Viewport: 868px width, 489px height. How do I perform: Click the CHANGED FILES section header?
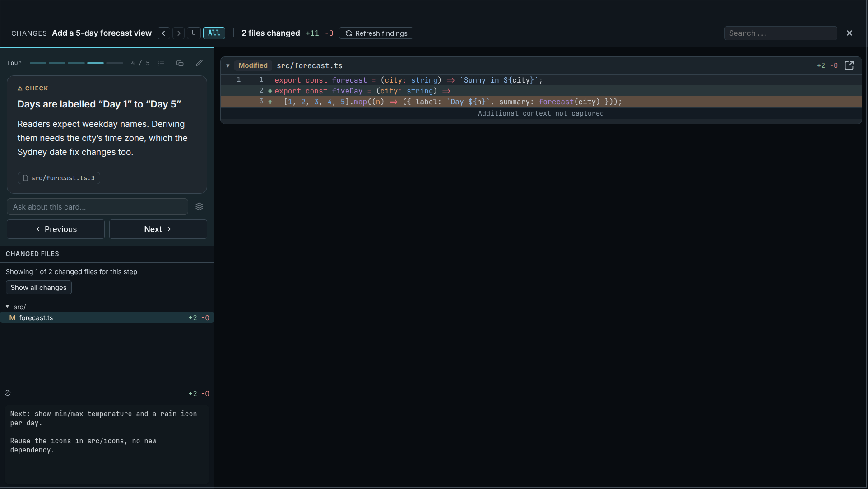tap(32, 254)
